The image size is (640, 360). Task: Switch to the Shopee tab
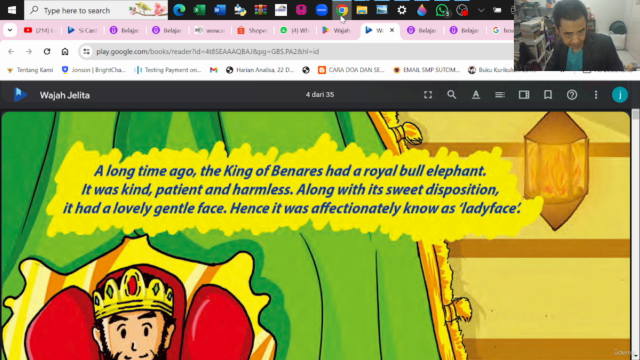(252, 30)
